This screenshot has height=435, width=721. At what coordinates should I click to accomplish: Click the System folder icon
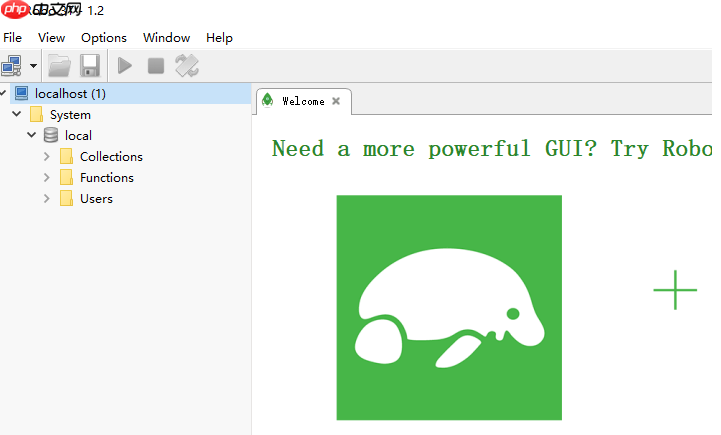click(x=36, y=114)
